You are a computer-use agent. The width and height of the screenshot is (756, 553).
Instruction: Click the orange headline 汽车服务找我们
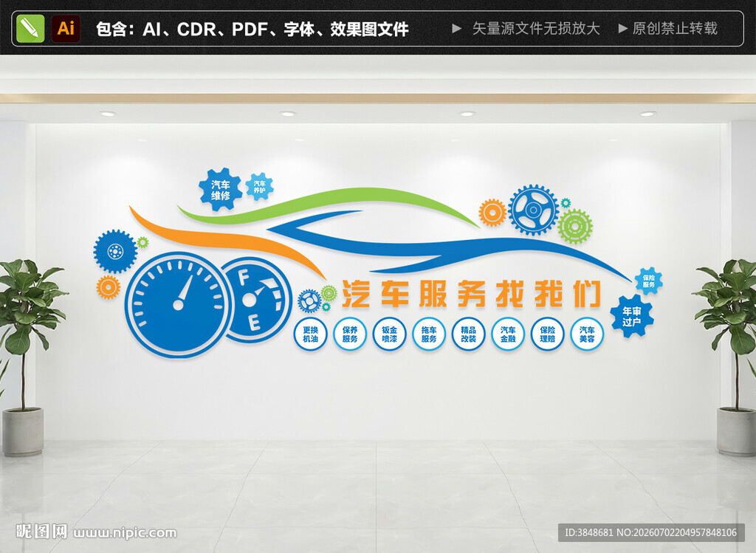(472, 293)
